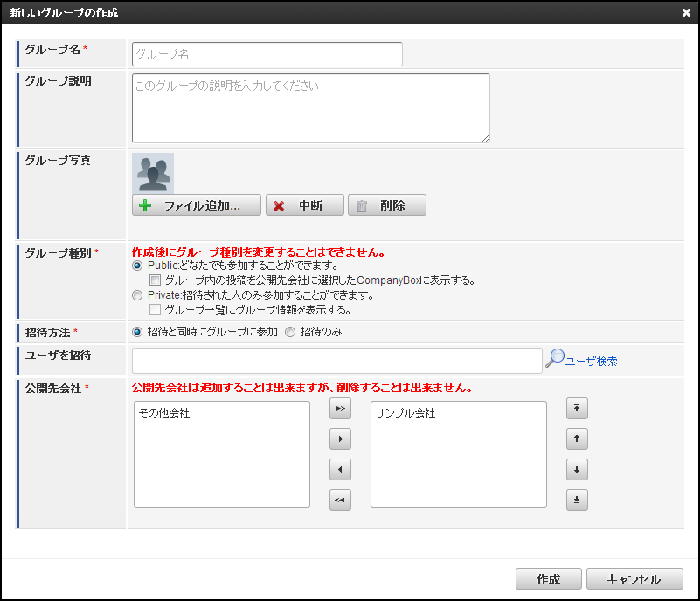Select 招待と同時にグループに参加 radio
700x601 pixels.
[x=137, y=332]
